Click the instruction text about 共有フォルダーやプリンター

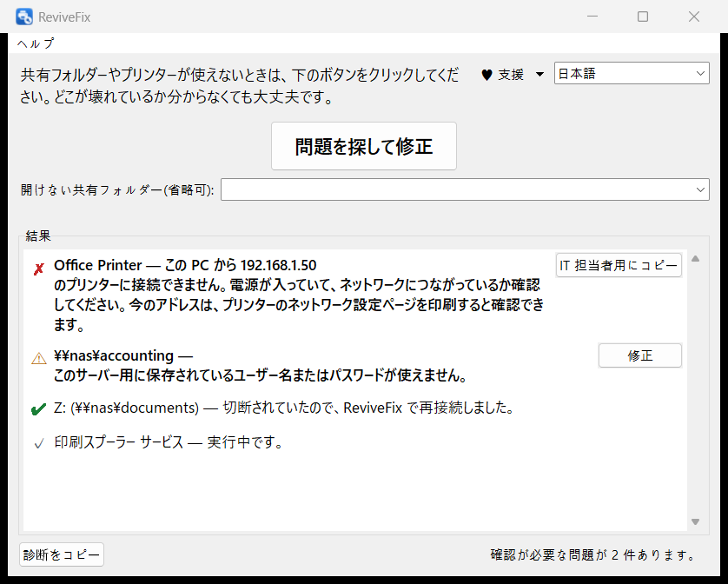pos(240,86)
